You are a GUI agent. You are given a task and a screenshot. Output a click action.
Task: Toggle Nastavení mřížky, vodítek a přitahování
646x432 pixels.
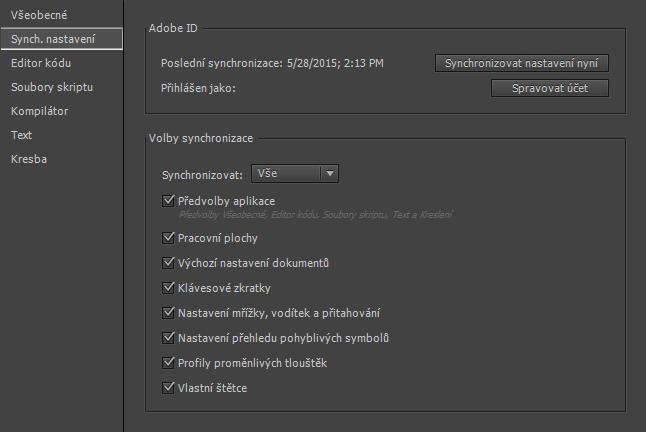click(x=168, y=313)
